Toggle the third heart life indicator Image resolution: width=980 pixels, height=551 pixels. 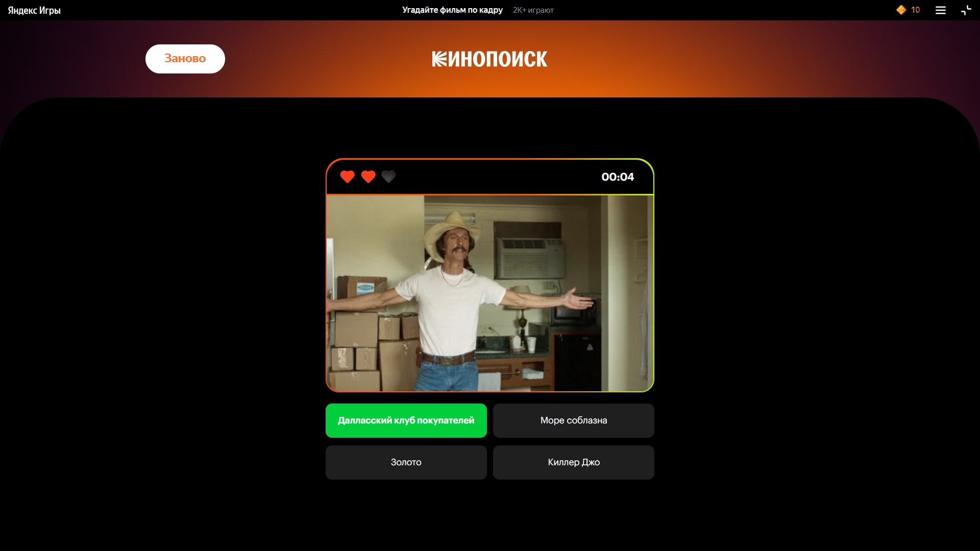388,177
